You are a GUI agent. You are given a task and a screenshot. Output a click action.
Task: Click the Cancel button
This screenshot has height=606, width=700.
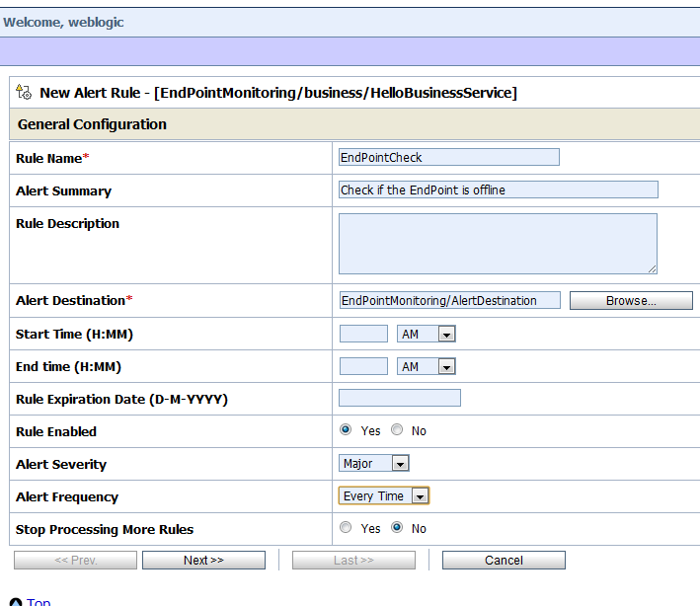pyautogui.click(x=504, y=560)
